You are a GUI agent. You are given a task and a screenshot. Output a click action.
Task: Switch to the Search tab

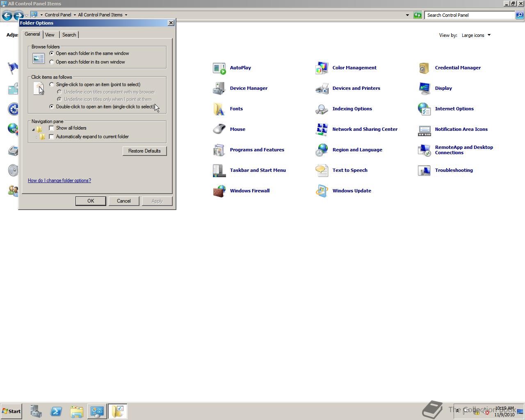(69, 35)
